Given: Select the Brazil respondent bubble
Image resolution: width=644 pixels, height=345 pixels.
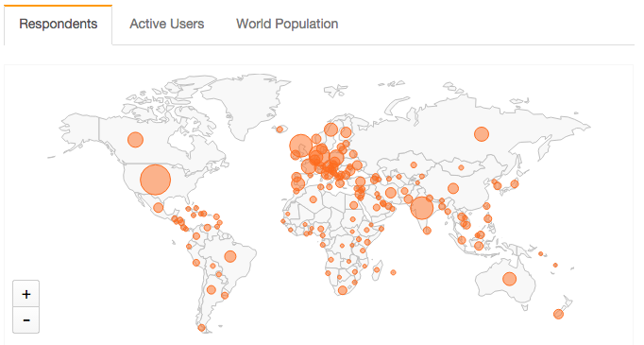Looking at the screenshot, I should pos(230,256).
